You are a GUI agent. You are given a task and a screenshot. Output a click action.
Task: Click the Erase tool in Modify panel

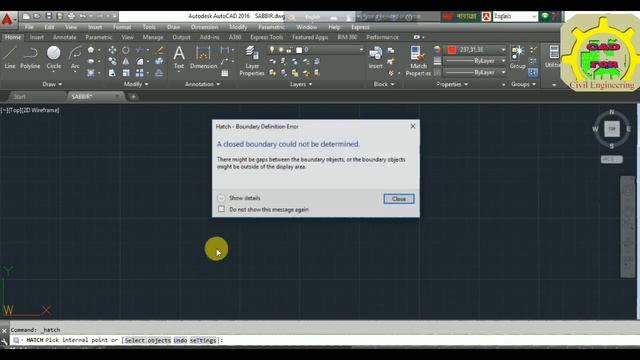(160, 50)
